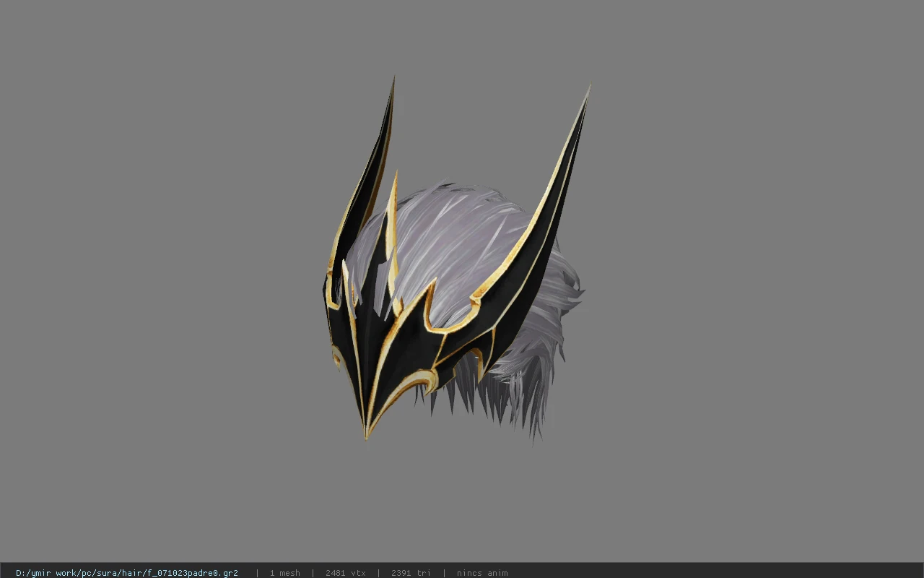Click the "1 mesh" status bar entry
The image size is (924, 578).
284,573
